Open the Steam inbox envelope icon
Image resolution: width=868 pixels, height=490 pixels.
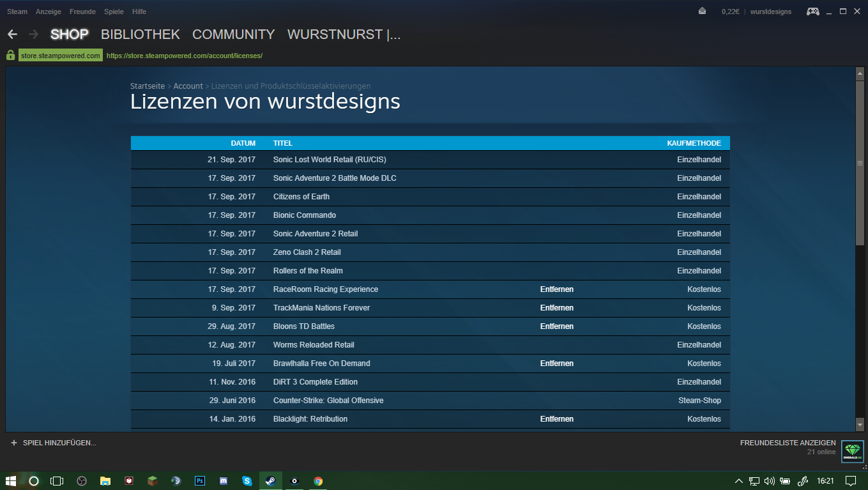[x=703, y=11]
